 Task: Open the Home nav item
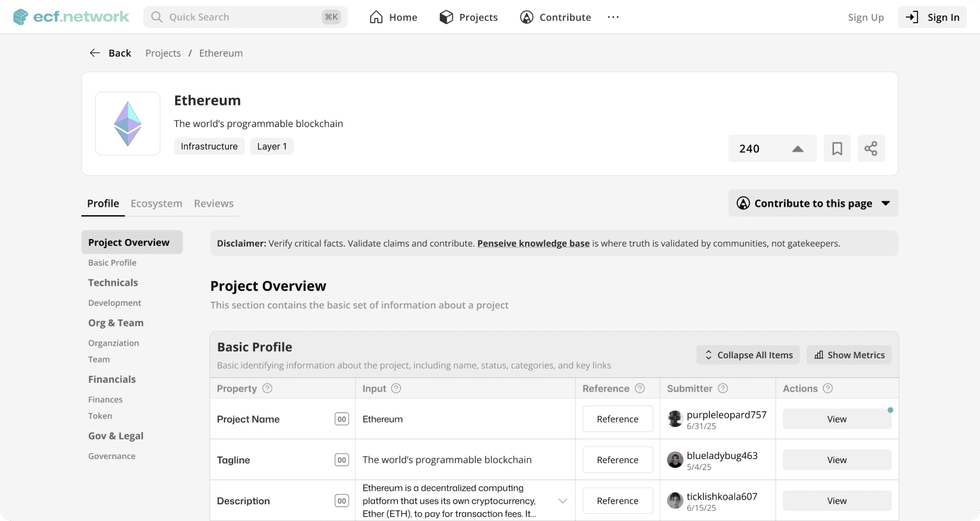(393, 17)
